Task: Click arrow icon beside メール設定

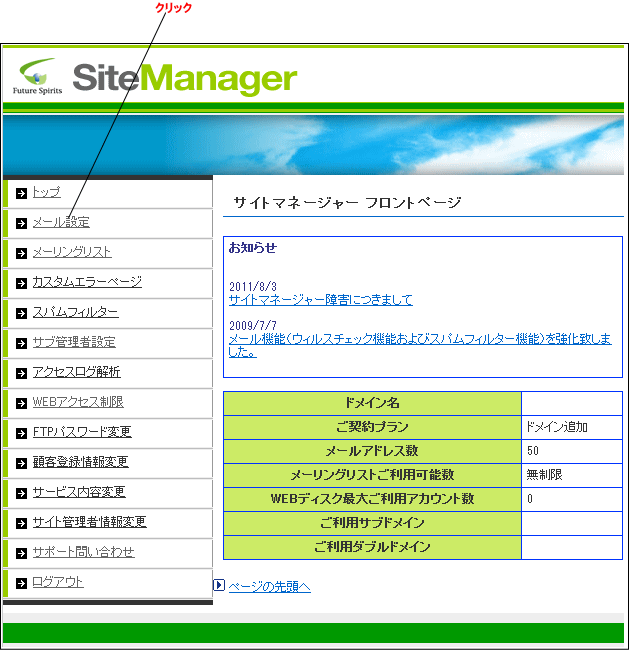Action: coord(21,223)
